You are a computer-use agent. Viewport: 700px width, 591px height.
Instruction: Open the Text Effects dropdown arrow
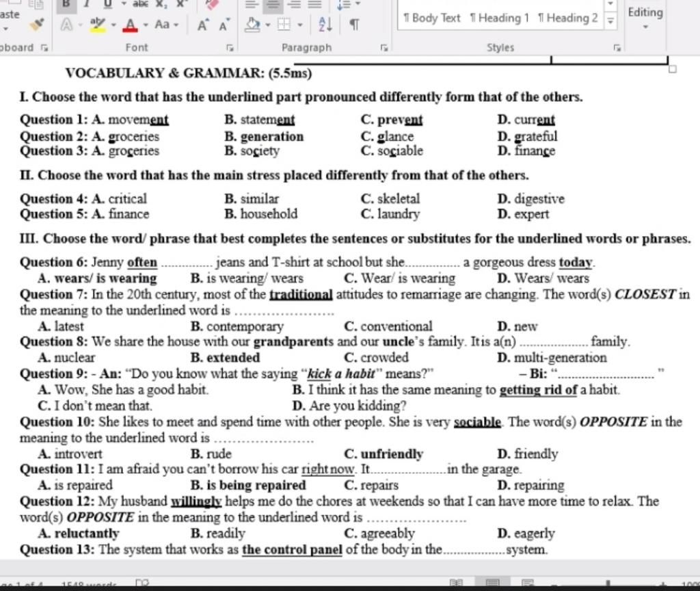(x=81, y=25)
